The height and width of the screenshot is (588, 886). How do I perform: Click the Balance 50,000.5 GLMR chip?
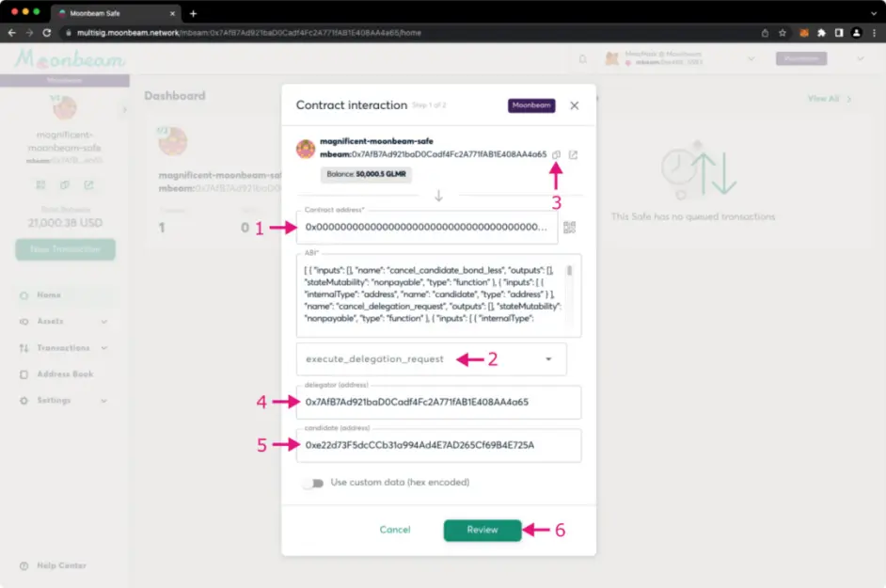click(x=366, y=174)
